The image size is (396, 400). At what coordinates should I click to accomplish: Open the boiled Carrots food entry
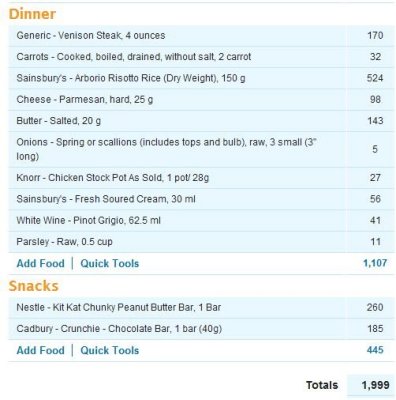pos(134,57)
